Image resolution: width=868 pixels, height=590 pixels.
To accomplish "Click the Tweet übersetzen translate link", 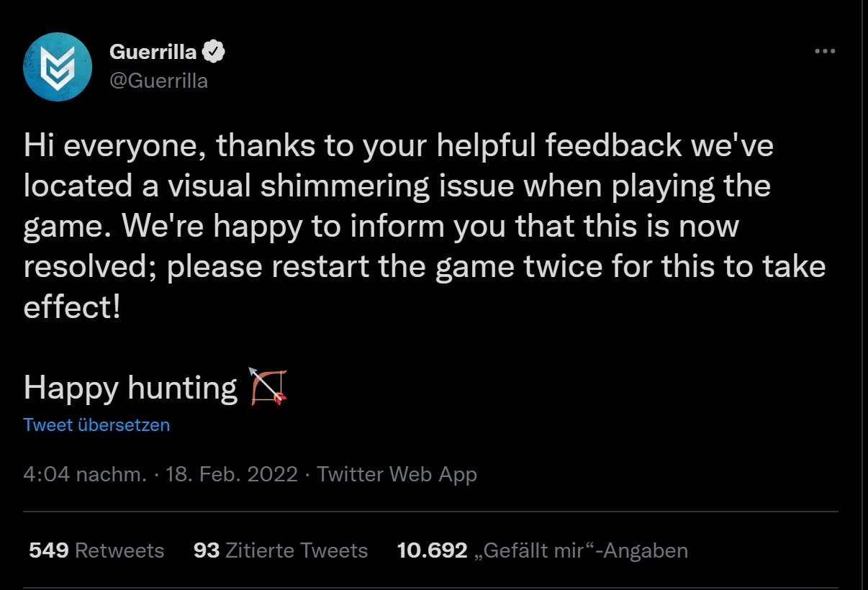I will point(96,425).
